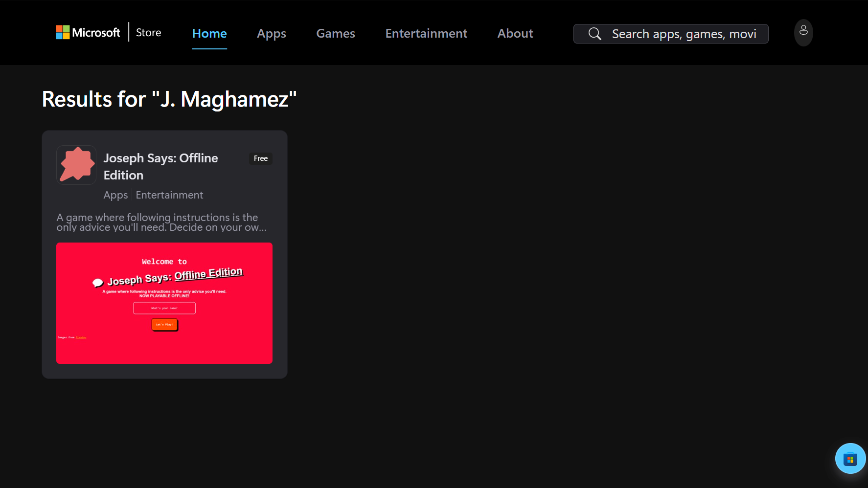Viewport: 868px width, 488px height.
Task: Open the About menu item
Action: 515,33
